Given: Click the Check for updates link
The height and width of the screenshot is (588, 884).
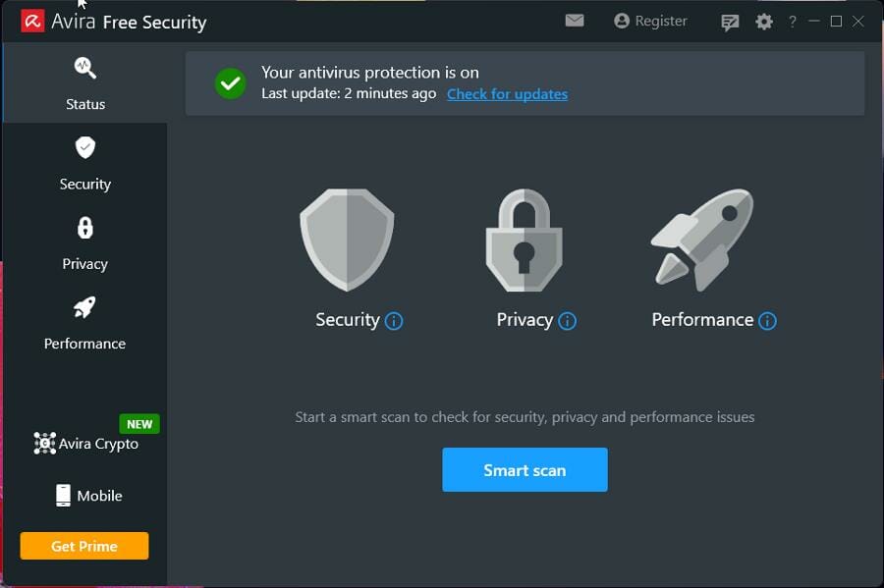Looking at the screenshot, I should 508,94.
